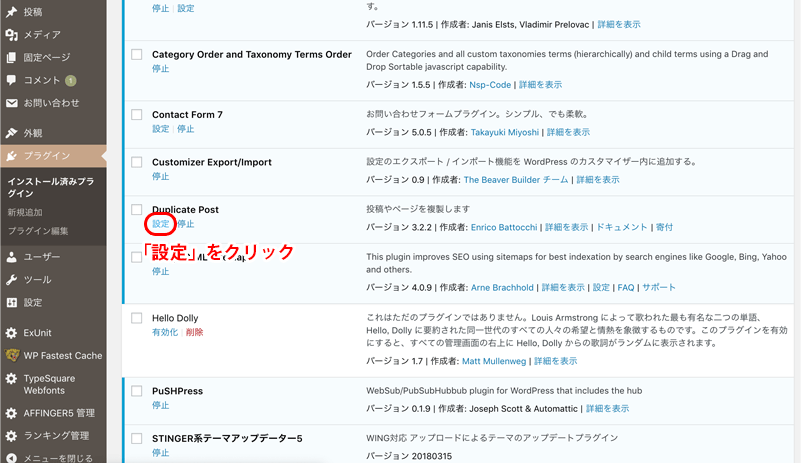Click 寄付 link for Duplicate Post
This screenshot has height=463, width=801.
point(664,227)
